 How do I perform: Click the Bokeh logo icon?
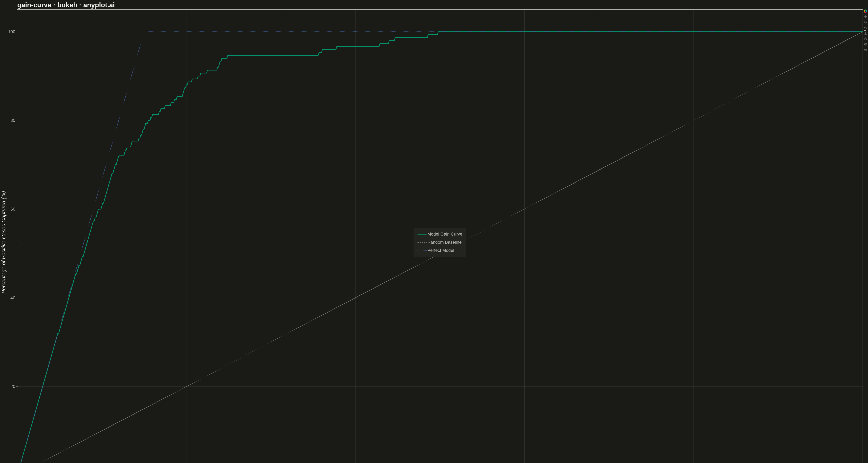[865, 11]
